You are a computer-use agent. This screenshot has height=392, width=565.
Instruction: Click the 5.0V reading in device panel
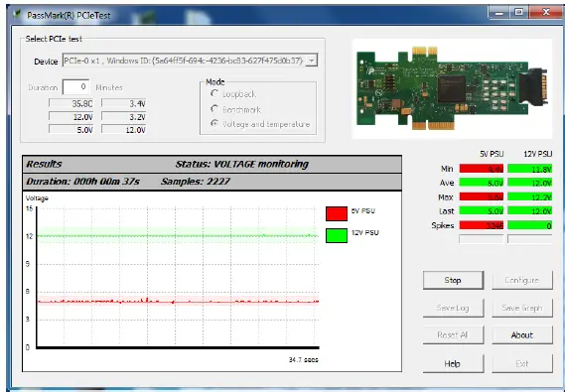(71, 130)
